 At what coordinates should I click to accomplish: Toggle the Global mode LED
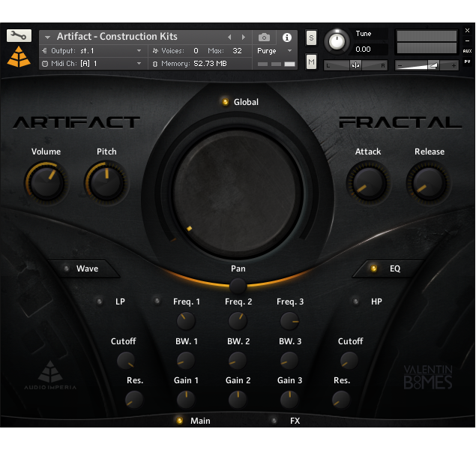point(225,102)
